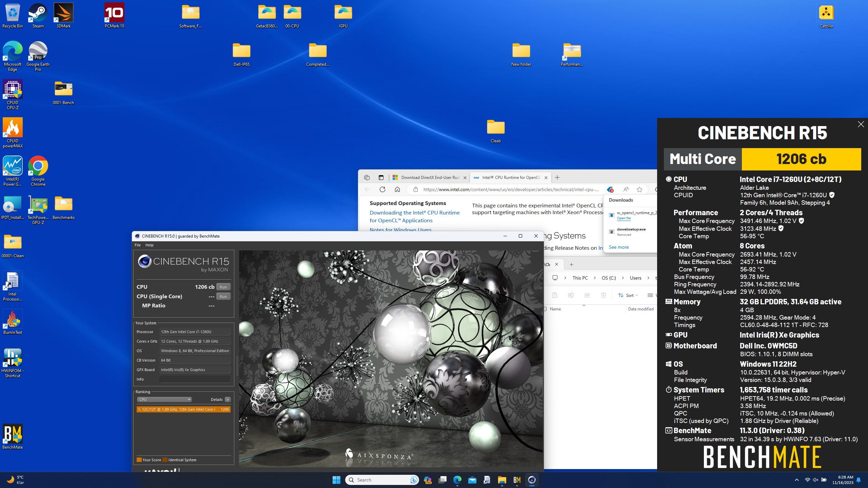868x488 pixels.
Task: Switch to Intel CPU Runtime for OpenCL tab
Action: [x=510, y=177]
